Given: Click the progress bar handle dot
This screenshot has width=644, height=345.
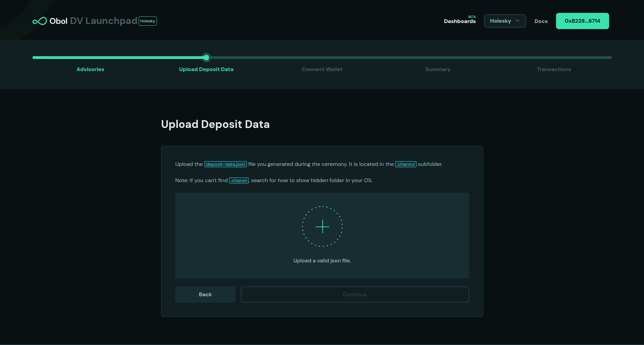Looking at the screenshot, I should [x=206, y=58].
